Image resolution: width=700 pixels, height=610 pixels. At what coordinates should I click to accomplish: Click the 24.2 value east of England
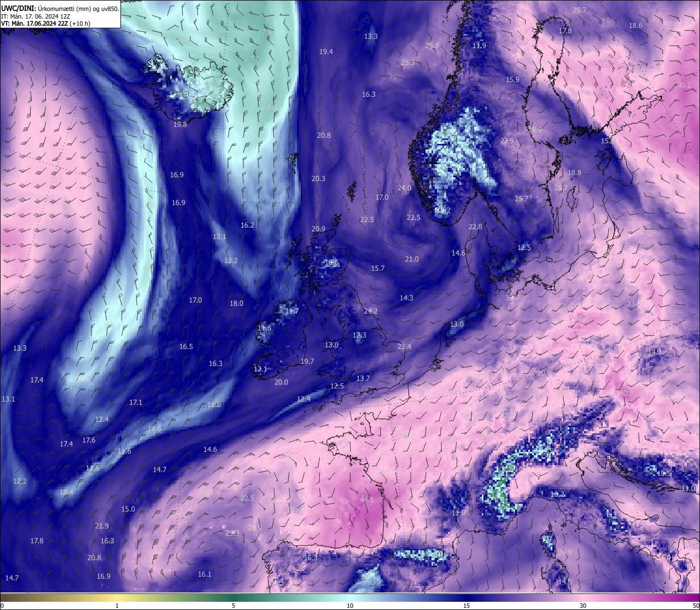pos(371,311)
